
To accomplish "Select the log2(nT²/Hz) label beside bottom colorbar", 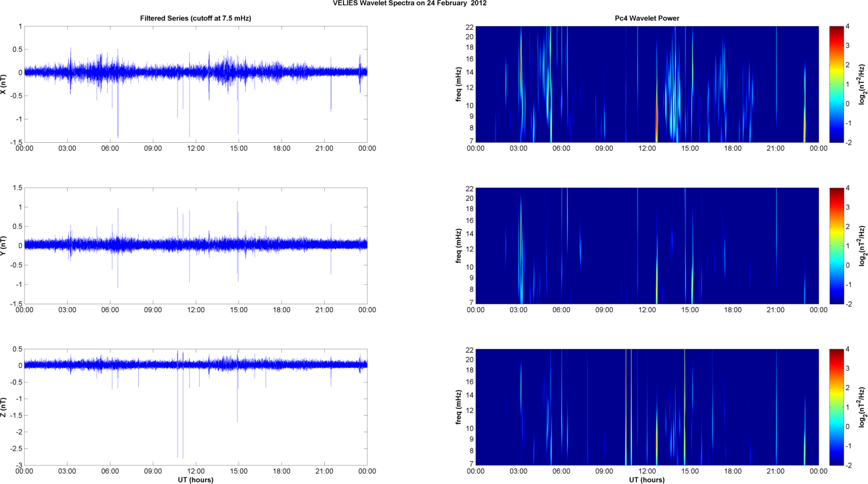I will pyautogui.click(x=862, y=407).
